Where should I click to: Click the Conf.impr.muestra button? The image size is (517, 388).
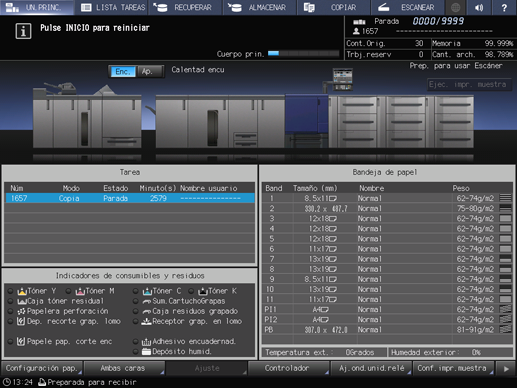(453, 368)
